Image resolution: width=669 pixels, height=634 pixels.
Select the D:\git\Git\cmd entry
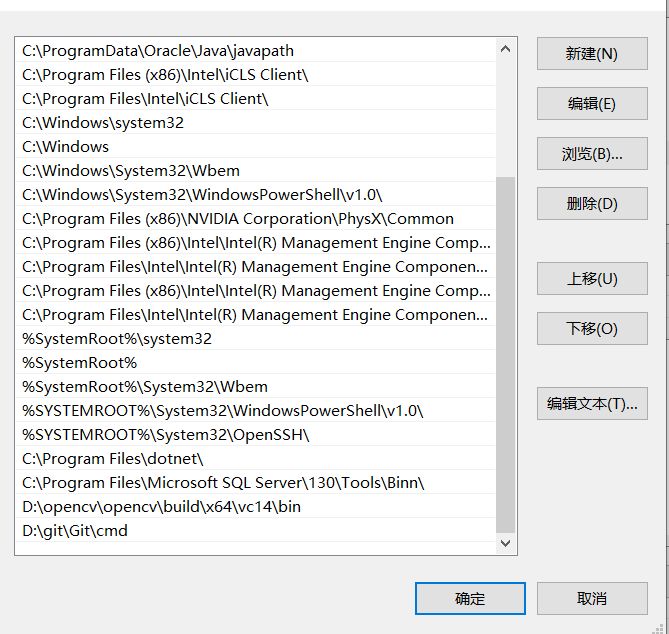click(256, 531)
